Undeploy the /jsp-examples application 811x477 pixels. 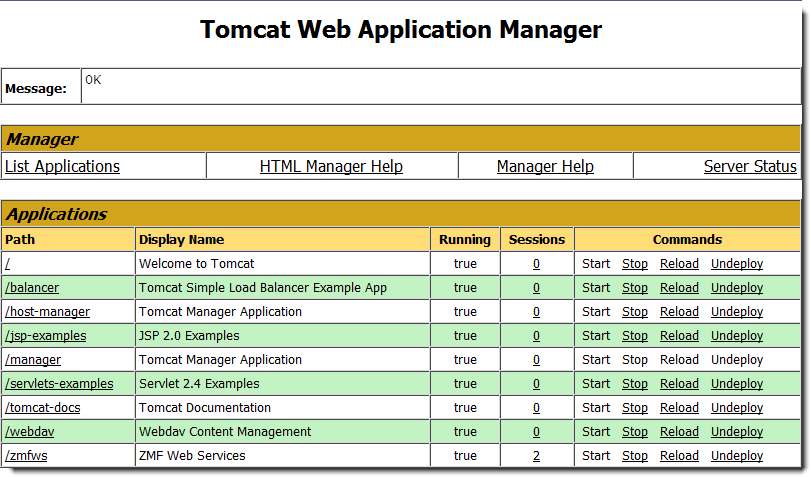click(x=737, y=336)
